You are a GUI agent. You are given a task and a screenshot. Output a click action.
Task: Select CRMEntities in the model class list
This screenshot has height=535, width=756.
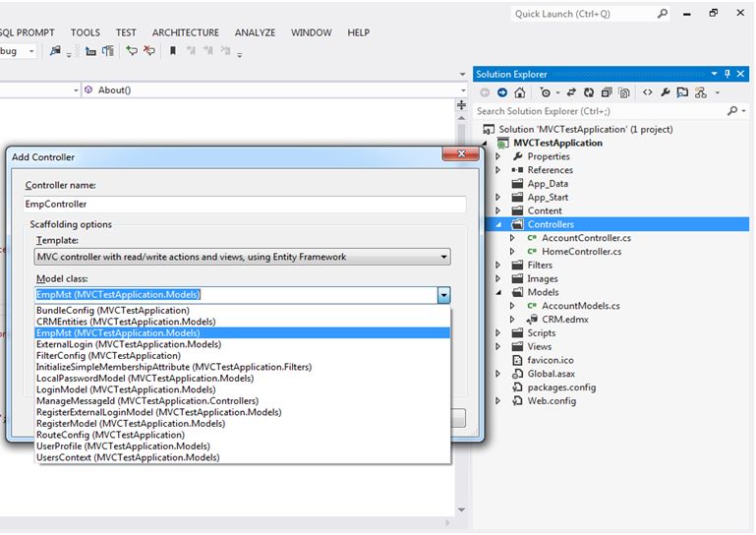pyautogui.click(x=126, y=322)
